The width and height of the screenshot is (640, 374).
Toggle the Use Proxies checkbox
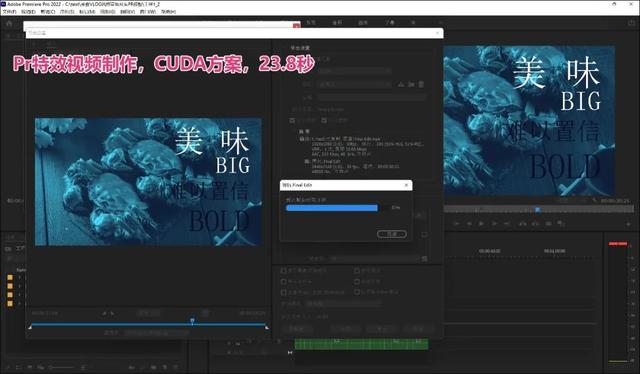click(357, 281)
